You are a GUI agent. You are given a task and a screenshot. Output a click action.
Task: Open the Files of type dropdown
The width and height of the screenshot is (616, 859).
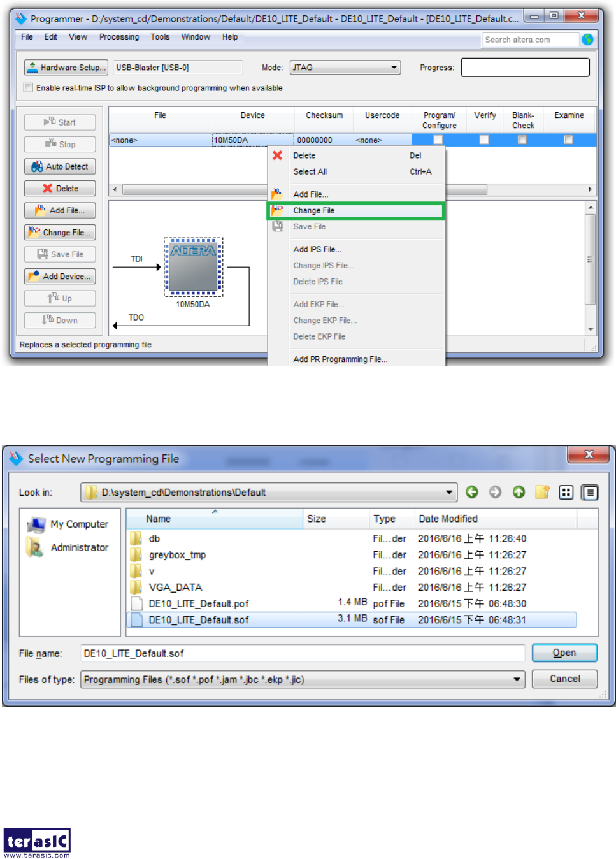pyautogui.click(x=303, y=680)
